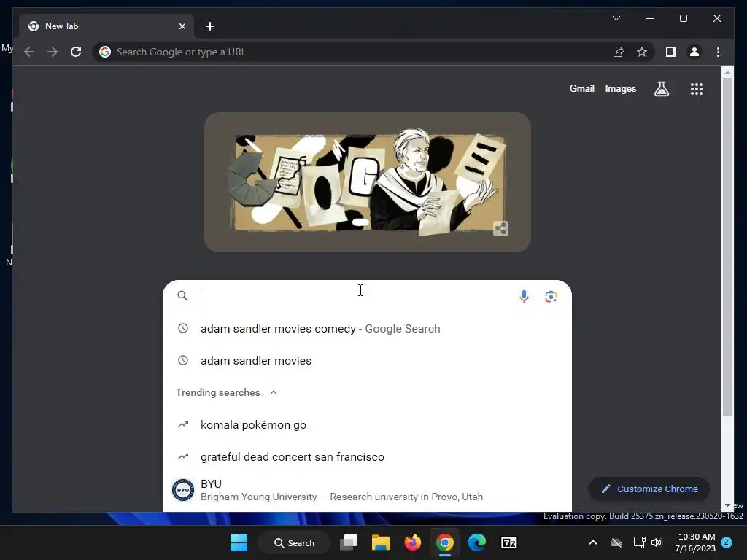Open the Google apps grid

(x=697, y=88)
